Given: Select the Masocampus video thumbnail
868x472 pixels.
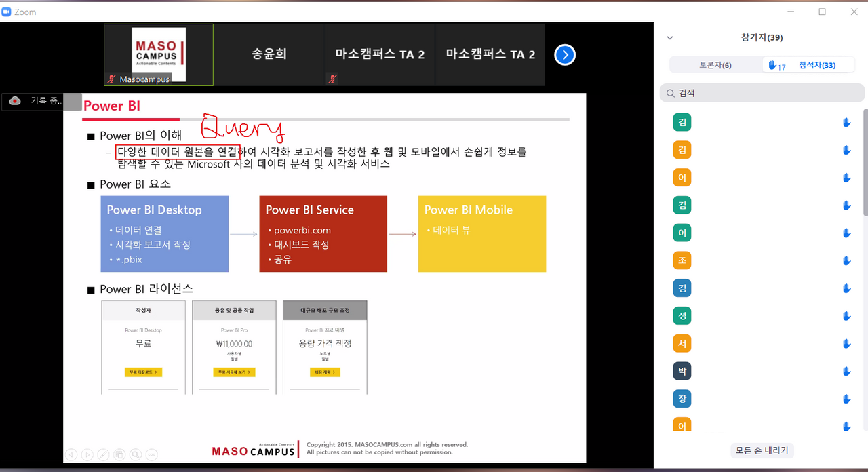Looking at the screenshot, I should [159, 55].
